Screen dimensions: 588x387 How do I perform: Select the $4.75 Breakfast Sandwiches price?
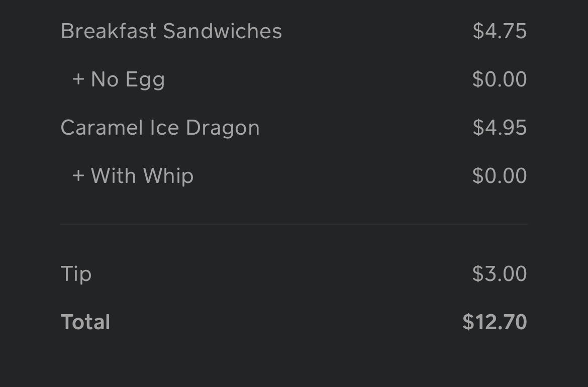click(x=499, y=31)
